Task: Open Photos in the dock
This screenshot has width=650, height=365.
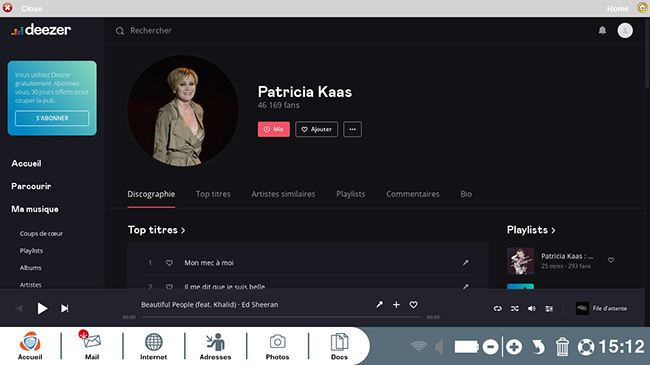Action: tap(277, 346)
